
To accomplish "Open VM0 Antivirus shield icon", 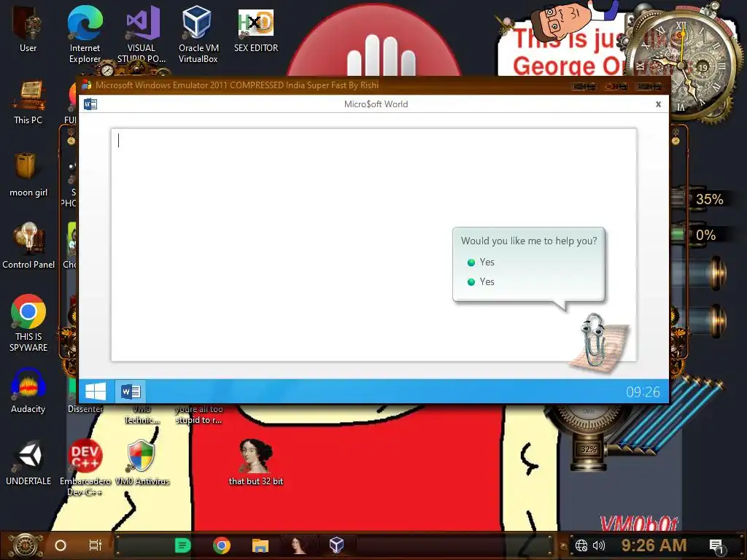I will click(x=142, y=463).
